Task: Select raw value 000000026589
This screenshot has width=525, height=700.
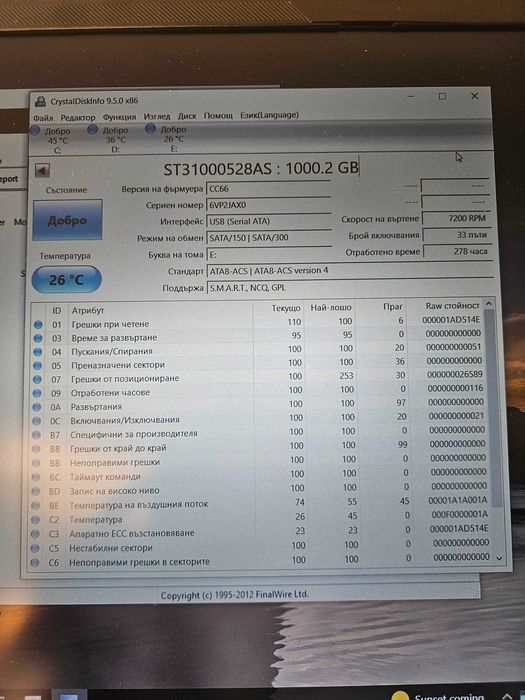Action: [x=455, y=374]
